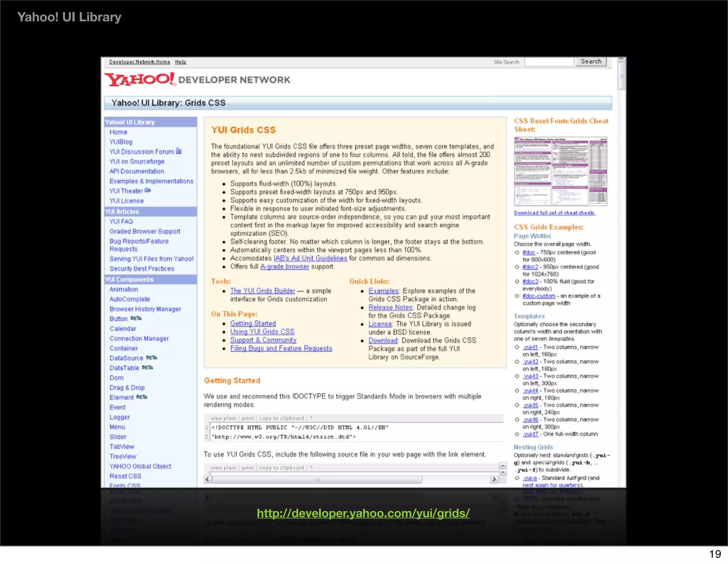Click the right arrow of horizontal code scrollbar
This screenshot has width=728, height=564.
click(494, 479)
